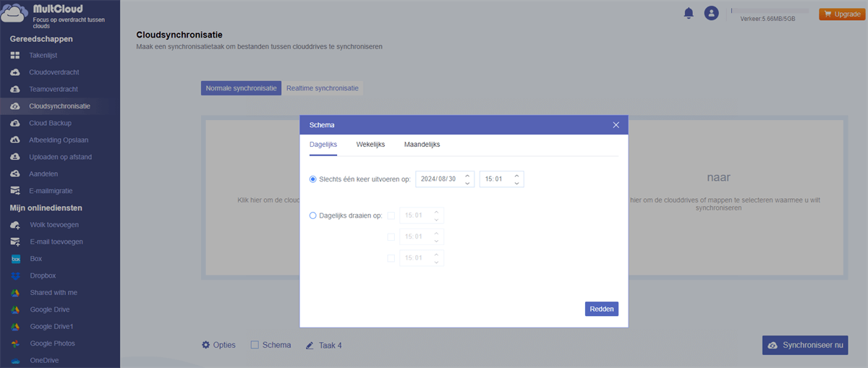The height and width of the screenshot is (368, 868).
Task: Click the traffic usage progress bar
Action: click(x=770, y=11)
